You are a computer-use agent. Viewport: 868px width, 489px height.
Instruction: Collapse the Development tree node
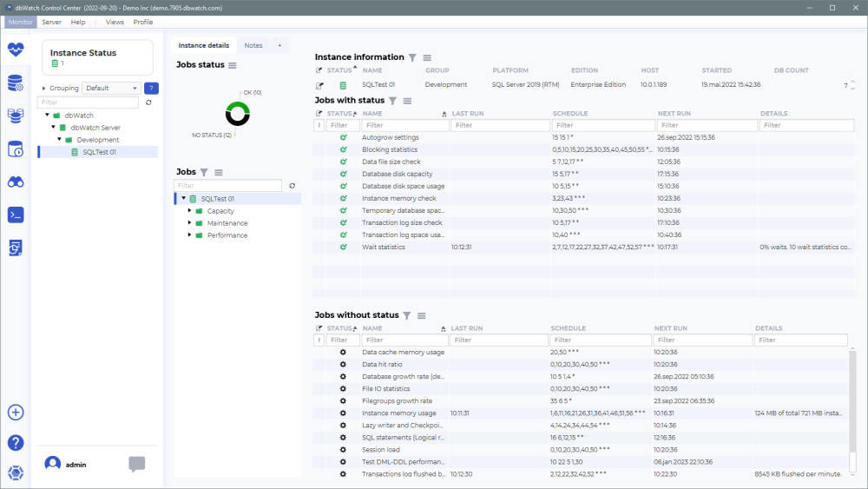(x=60, y=140)
